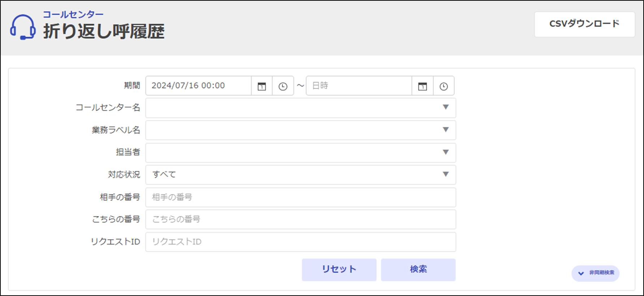Open calendar picker for start date

click(x=262, y=86)
